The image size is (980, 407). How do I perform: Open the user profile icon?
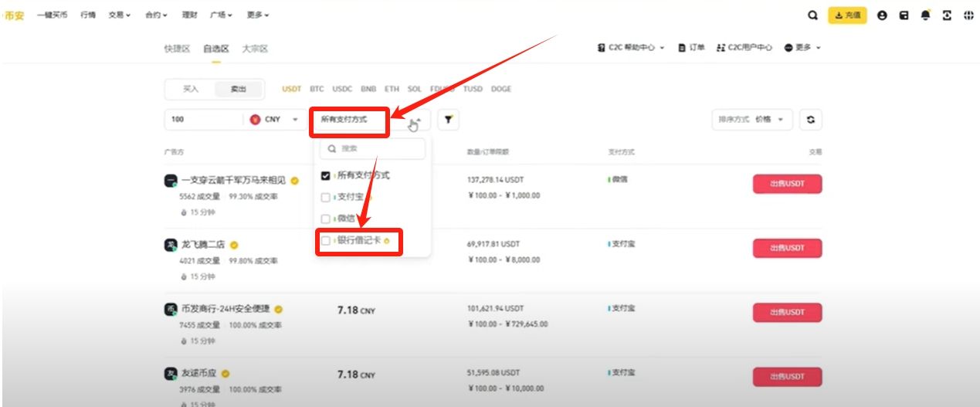coord(882,15)
